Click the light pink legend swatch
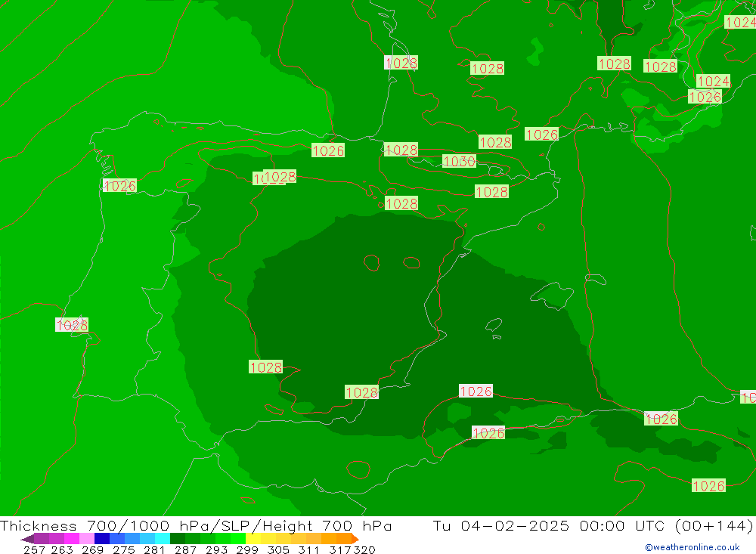This screenshot has height=554, width=756. 87,539
